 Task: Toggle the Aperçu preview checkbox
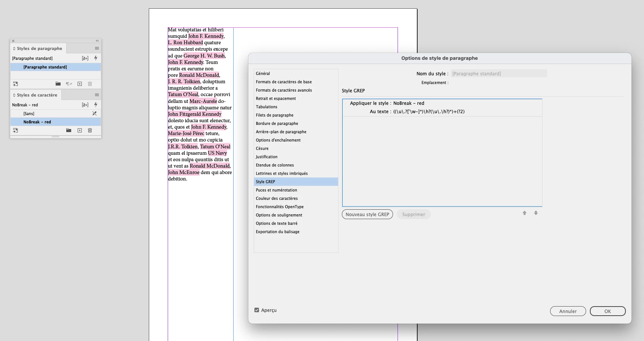(257, 310)
